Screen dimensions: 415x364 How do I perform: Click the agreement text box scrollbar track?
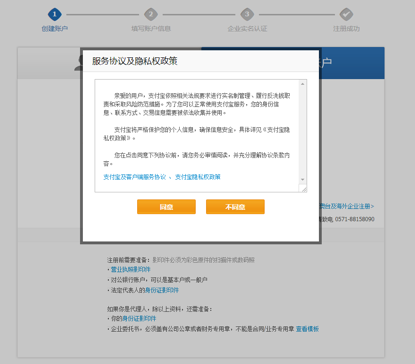(x=302, y=132)
